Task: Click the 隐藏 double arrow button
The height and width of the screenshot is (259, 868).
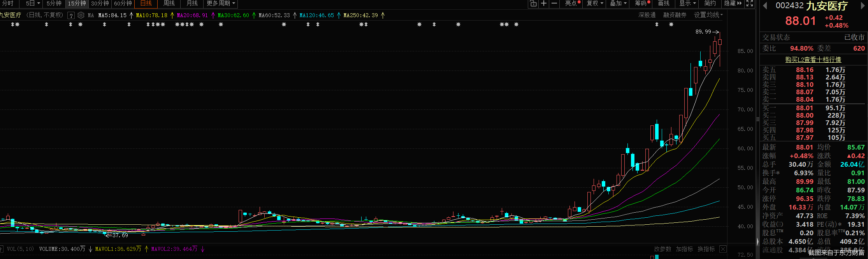Action: pos(733,4)
